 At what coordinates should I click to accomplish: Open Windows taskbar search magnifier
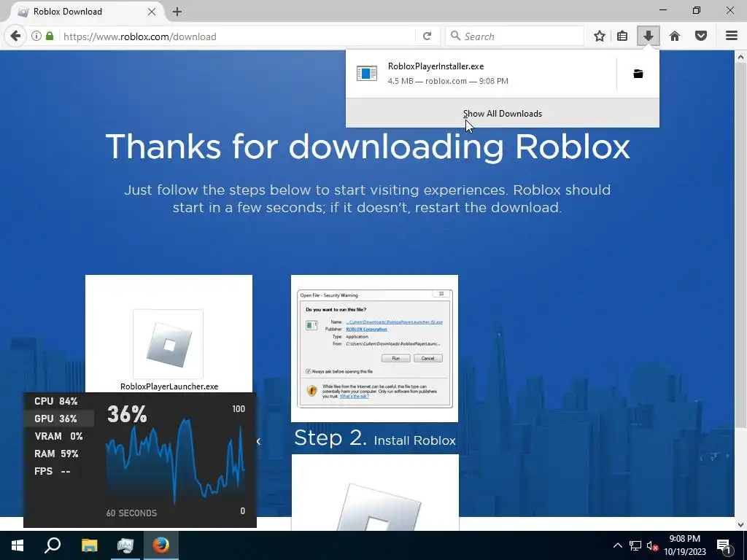coord(53,545)
